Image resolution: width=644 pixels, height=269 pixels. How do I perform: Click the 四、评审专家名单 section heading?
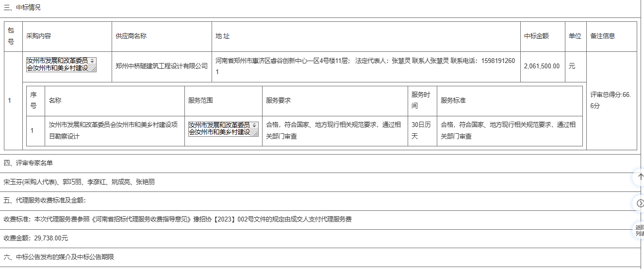click(x=28, y=163)
